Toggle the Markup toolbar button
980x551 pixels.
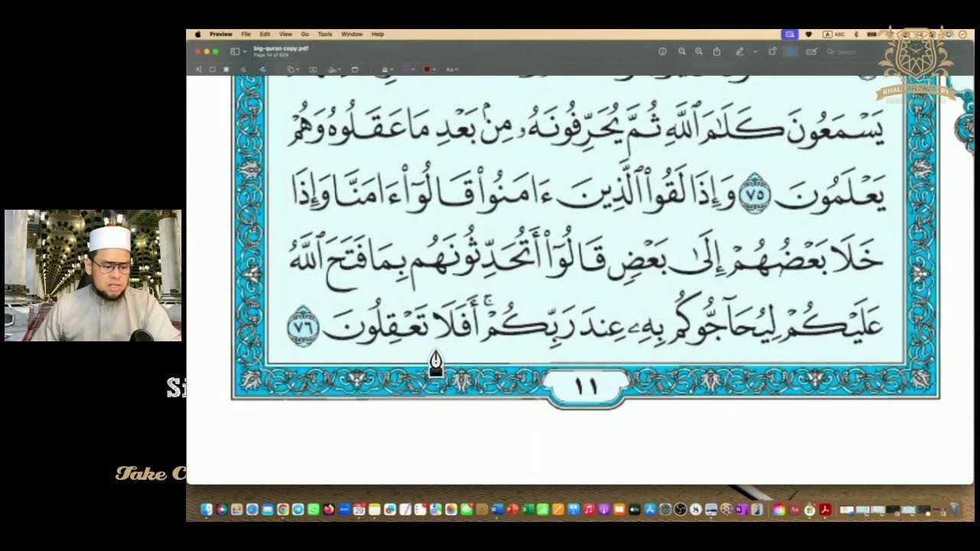click(x=791, y=51)
